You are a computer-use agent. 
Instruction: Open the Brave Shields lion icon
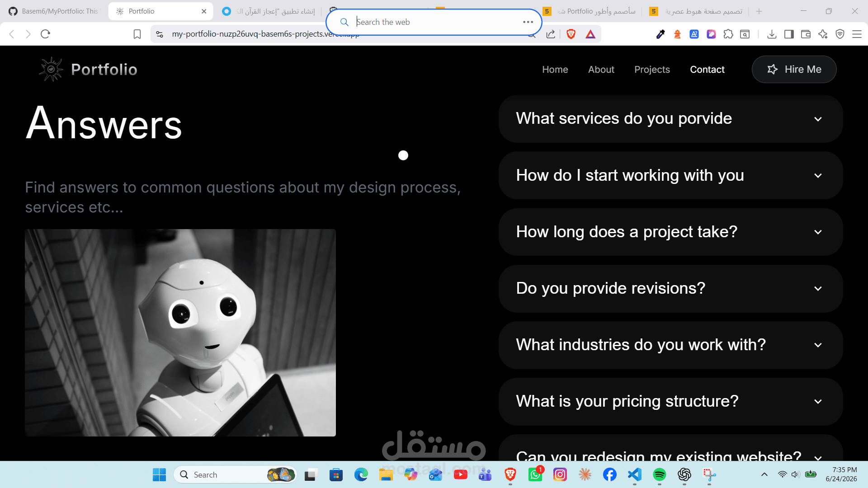coord(571,34)
